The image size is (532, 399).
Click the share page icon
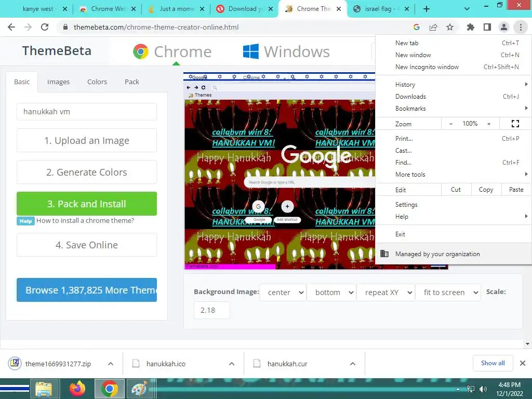coord(433,27)
